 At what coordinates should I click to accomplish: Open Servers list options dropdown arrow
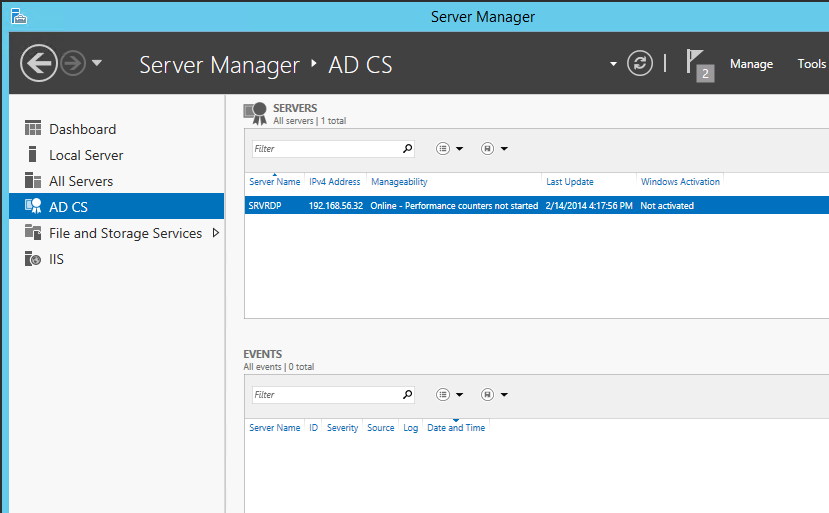coord(459,149)
